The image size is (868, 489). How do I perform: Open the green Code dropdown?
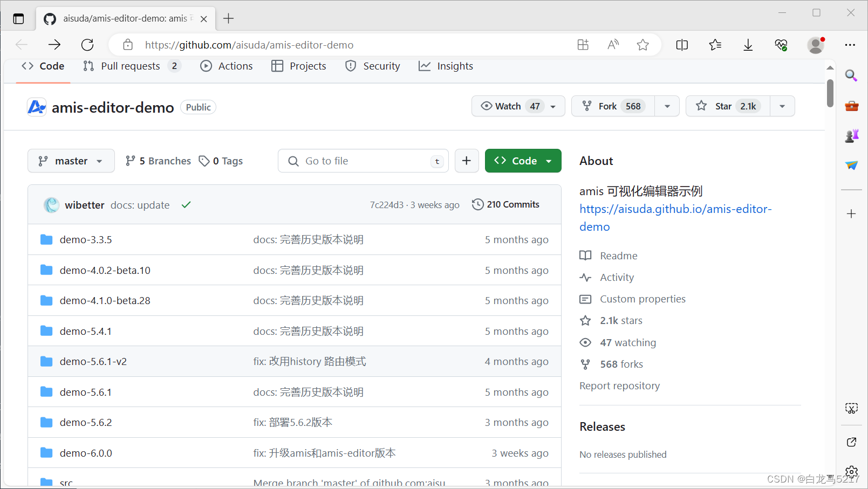(x=523, y=161)
